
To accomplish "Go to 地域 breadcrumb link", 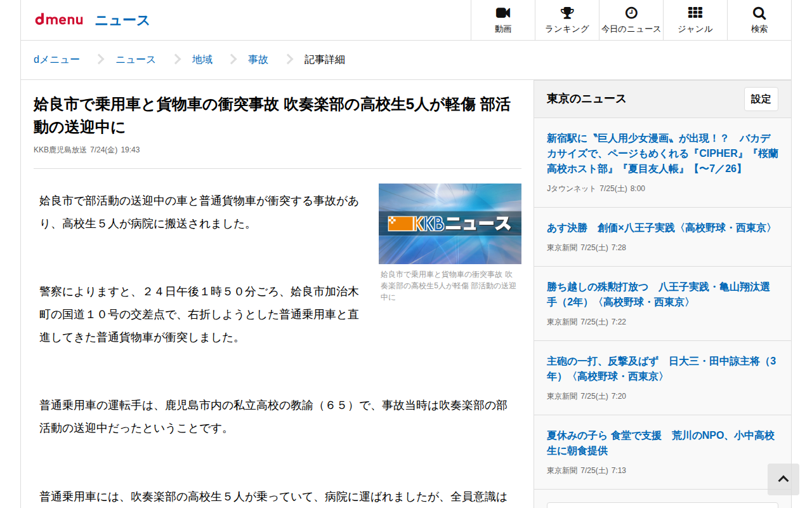I will pos(202,60).
